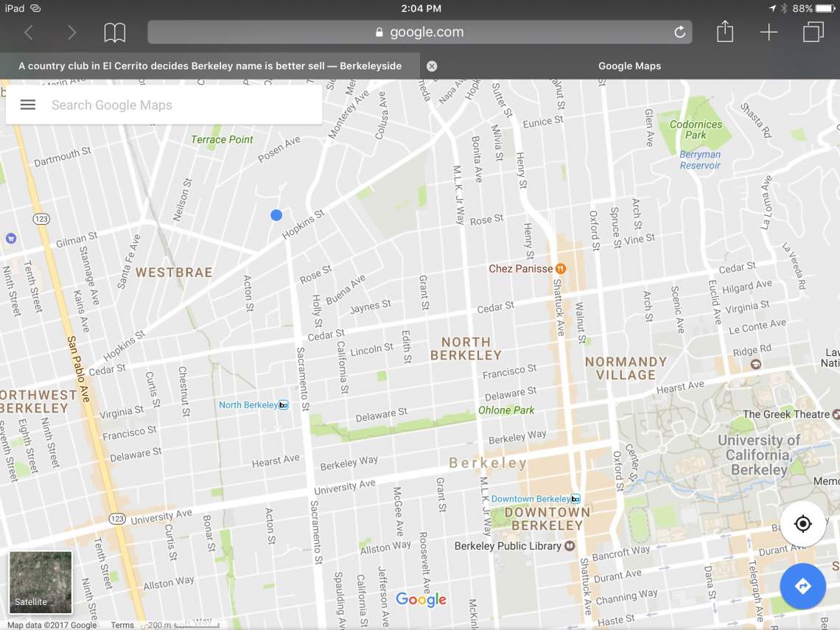Tap the battery indicator in status bar
Image resolution: width=840 pixels, height=630 pixels.
825,8
